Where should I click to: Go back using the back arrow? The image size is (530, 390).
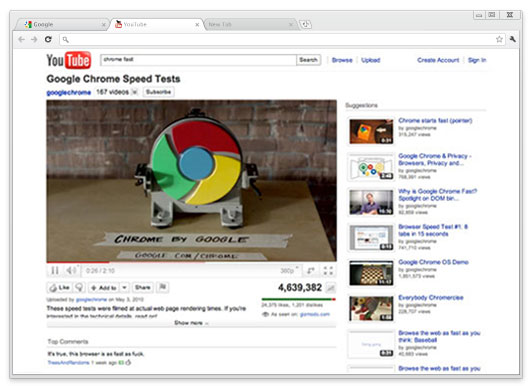coord(21,40)
